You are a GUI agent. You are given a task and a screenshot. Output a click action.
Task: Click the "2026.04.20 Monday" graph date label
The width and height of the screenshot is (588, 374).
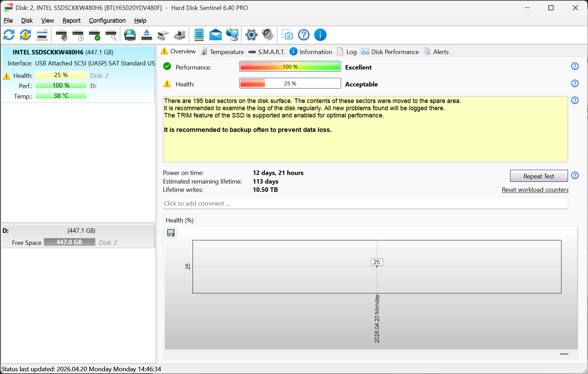tap(377, 319)
